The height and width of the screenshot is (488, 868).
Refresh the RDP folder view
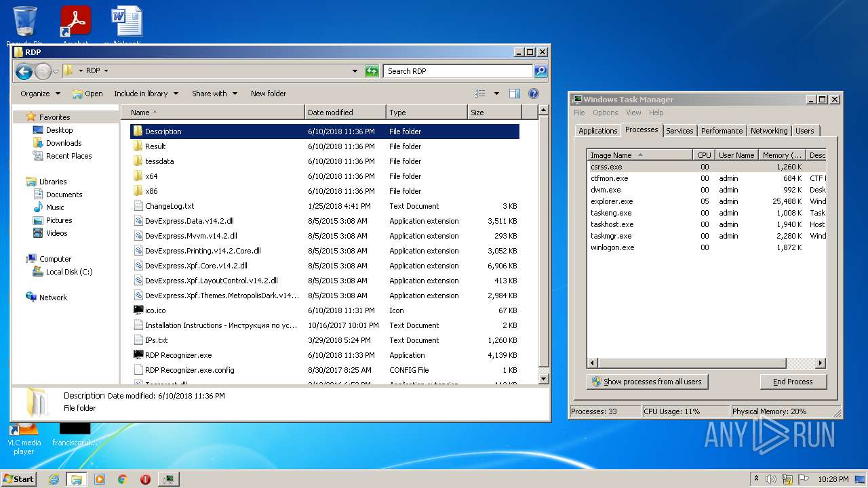tap(372, 70)
